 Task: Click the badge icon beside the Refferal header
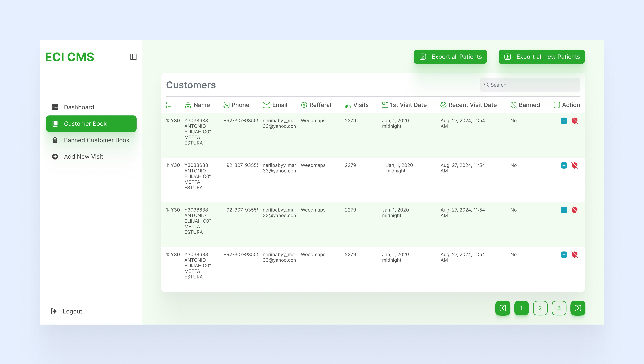click(x=304, y=105)
